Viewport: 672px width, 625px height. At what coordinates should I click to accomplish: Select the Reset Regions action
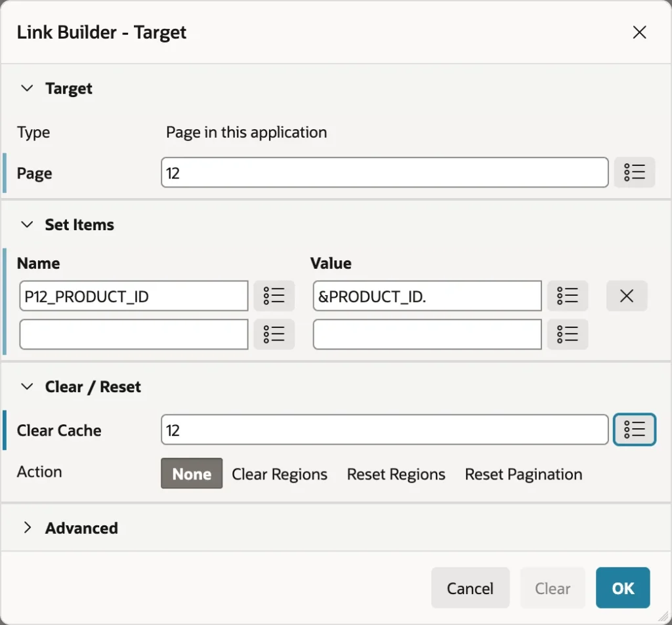pos(396,474)
